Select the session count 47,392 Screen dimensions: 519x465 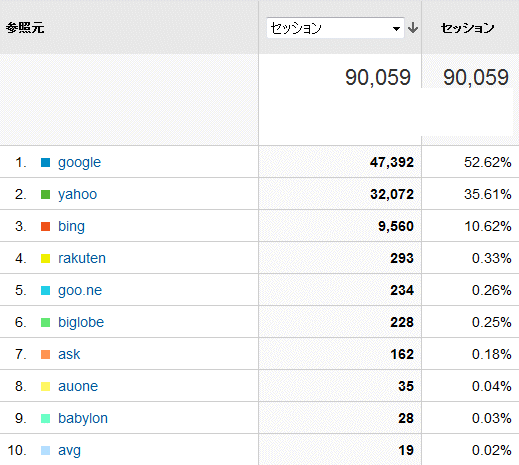[392, 163]
